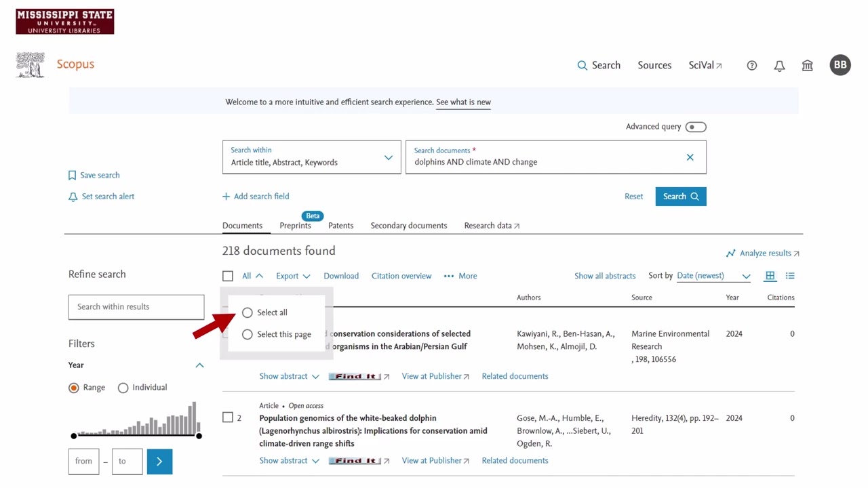Click the right handle of year range slider

click(x=199, y=436)
